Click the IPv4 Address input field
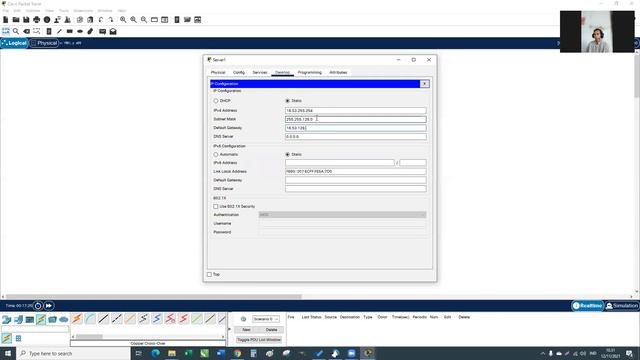Viewport: 640px width, 360px height. tap(356, 111)
